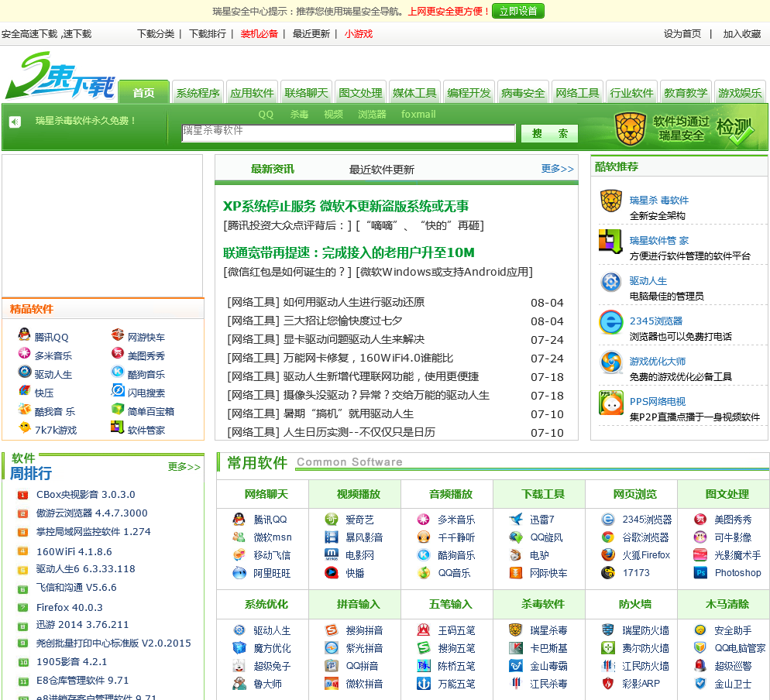
Task: Click the 2345浏览器 icon in 酷软推荐
Action: 611,322
